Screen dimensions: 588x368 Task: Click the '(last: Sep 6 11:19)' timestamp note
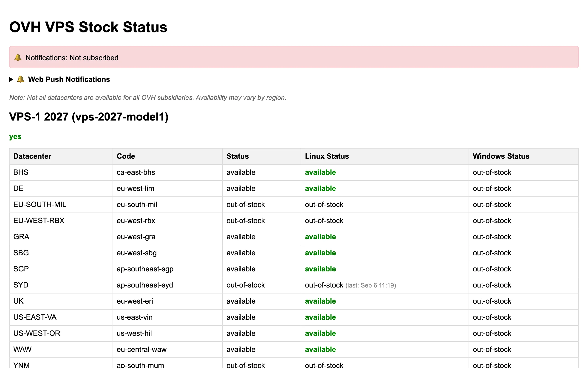[x=371, y=285]
